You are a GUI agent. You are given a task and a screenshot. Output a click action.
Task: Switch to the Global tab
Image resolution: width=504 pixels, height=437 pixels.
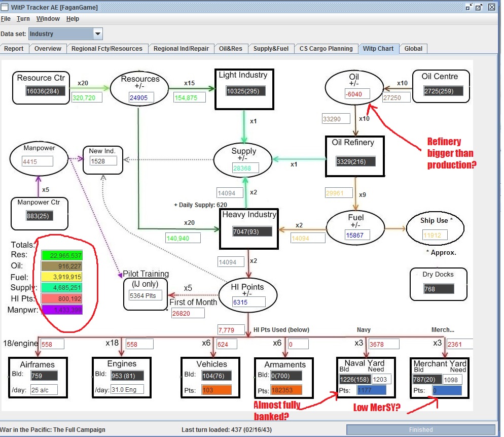[413, 49]
